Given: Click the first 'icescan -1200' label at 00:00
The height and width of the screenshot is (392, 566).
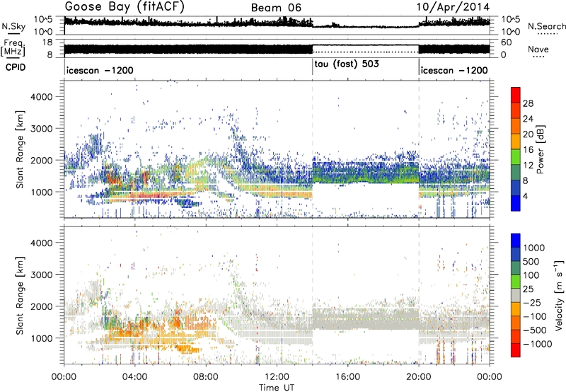Looking at the screenshot, I should coord(100,70).
